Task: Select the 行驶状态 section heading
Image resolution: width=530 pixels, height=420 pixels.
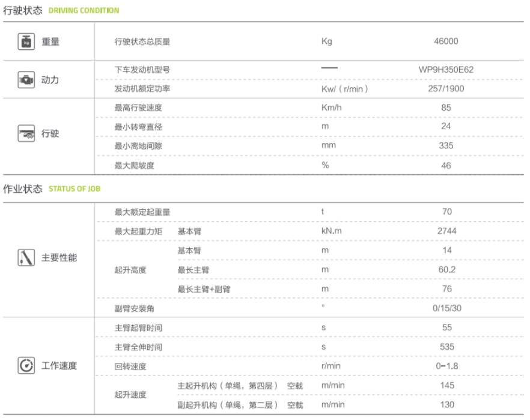Action: coord(23,10)
